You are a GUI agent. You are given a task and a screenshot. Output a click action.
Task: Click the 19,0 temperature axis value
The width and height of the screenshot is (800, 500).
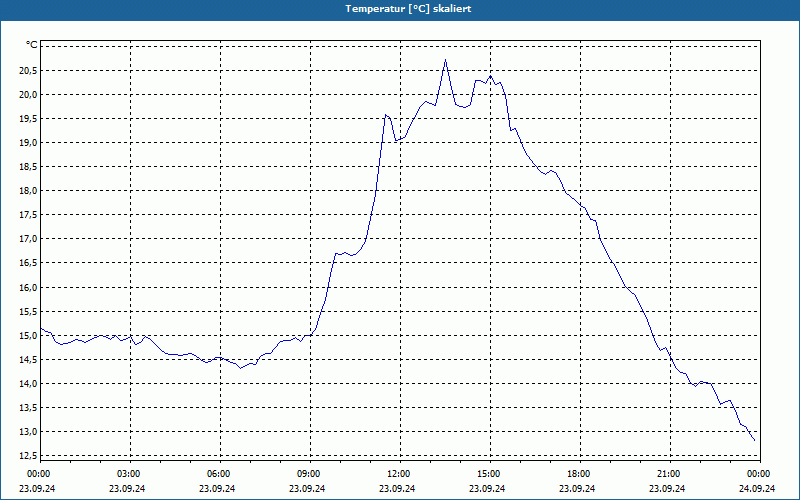tap(28, 142)
